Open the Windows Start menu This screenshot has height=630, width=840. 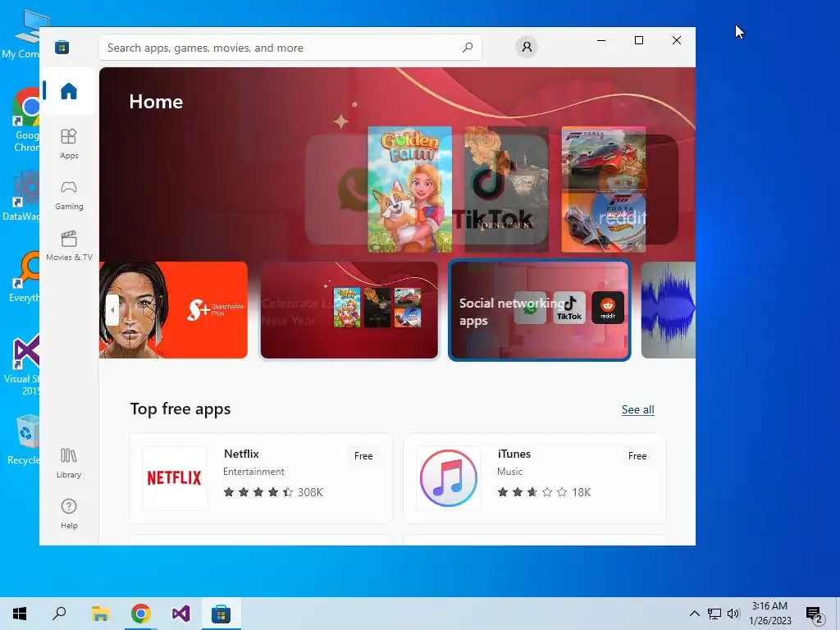point(20,614)
